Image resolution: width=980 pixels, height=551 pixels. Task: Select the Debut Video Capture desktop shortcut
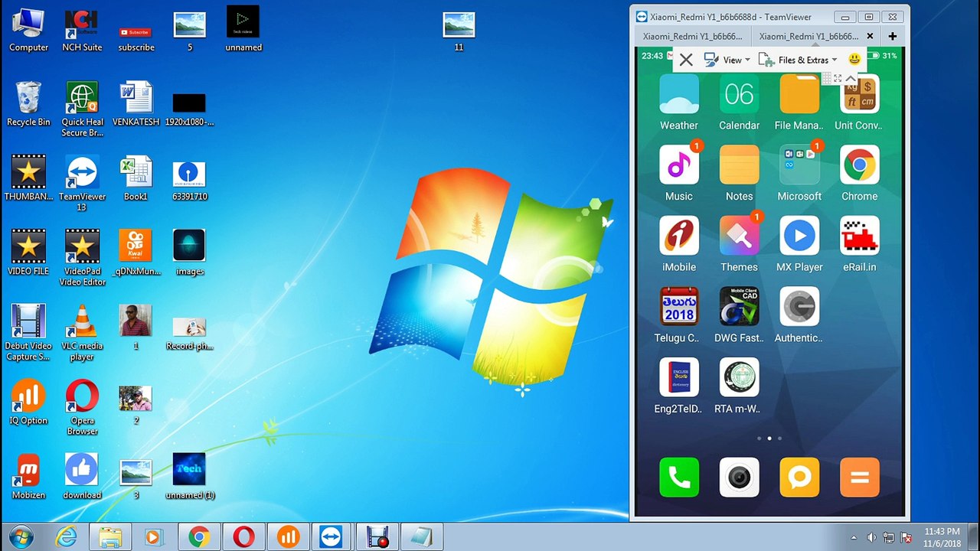point(28,333)
